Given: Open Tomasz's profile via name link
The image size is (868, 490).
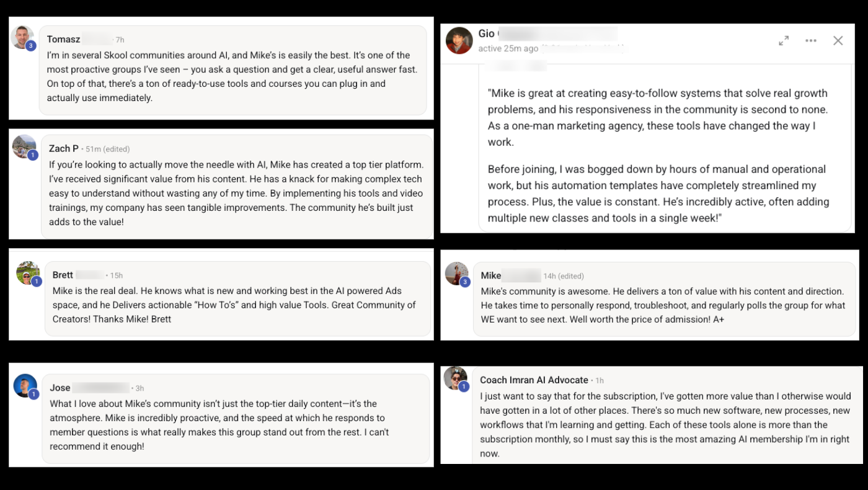Looking at the screenshot, I should tap(63, 39).
